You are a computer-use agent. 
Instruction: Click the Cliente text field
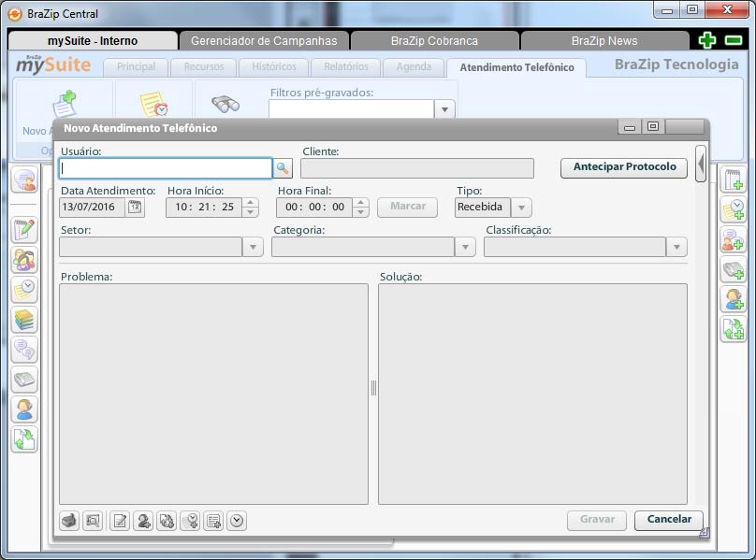tap(417, 168)
